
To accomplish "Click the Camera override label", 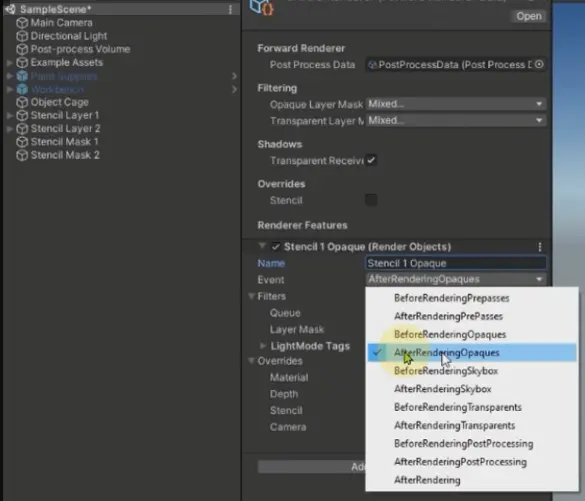I will 288,427.
